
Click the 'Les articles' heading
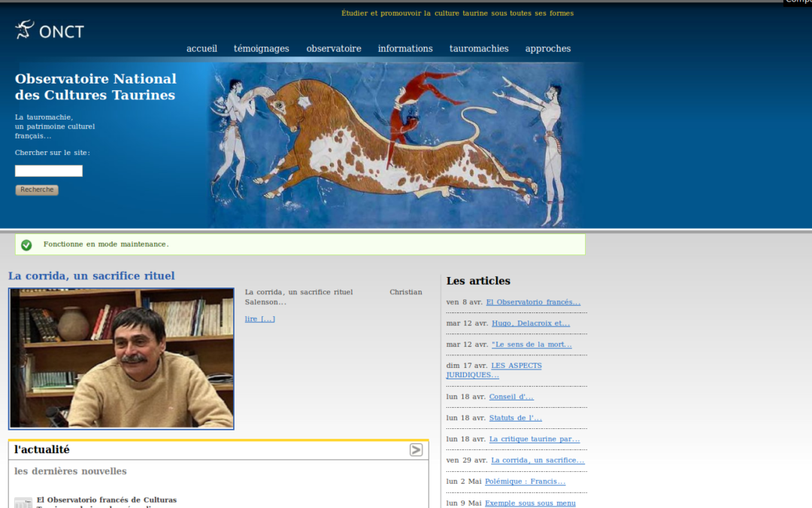pos(478,281)
